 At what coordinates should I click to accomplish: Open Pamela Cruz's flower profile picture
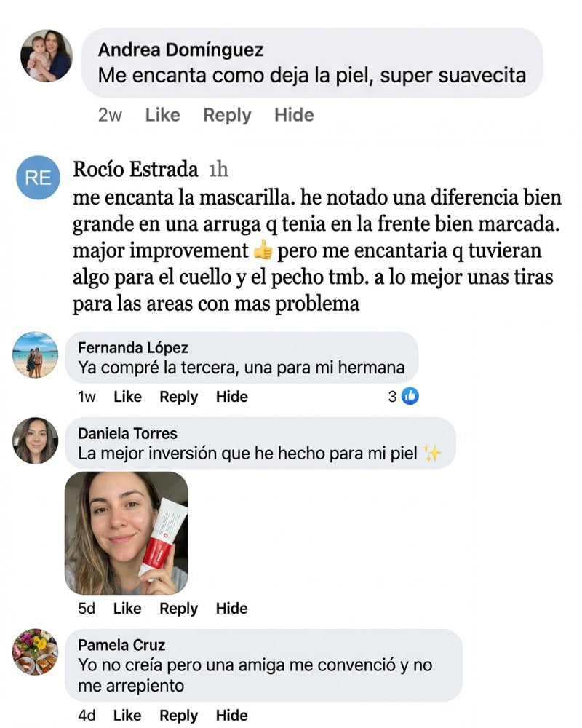35,652
